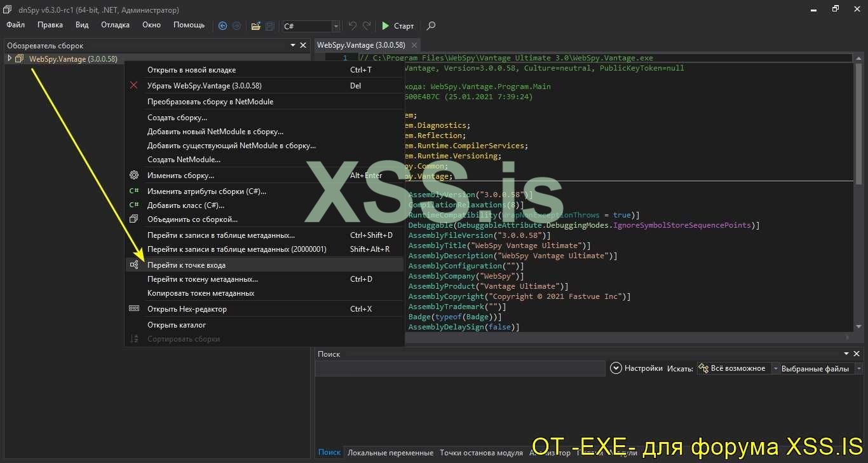
Task: Click the navigate forward arrow icon
Action: (x=236, y=26)
